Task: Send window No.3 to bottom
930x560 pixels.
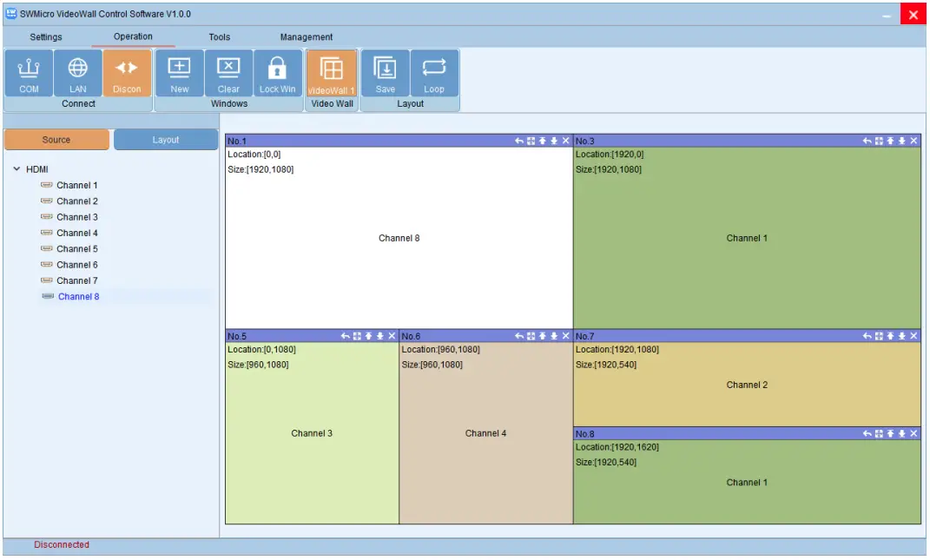Action: click(x=902, y=141)
